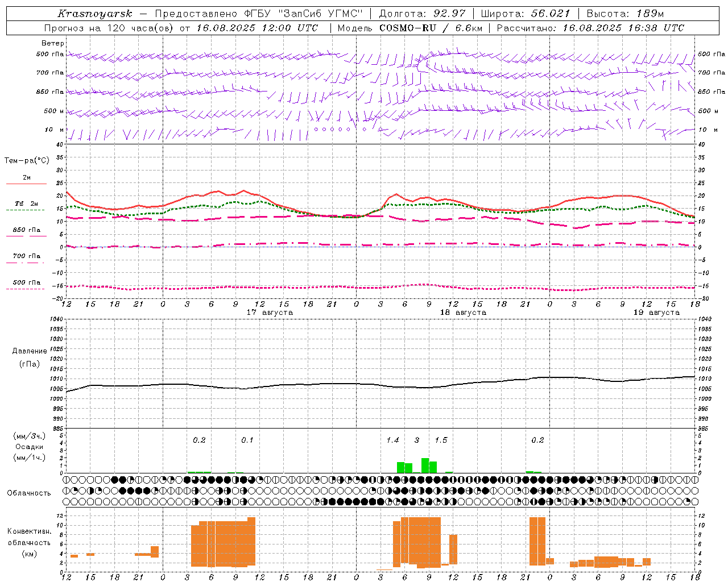Screen dimensions: 728x582
Task: Click the 850 гПа temperature legend line
Action: coord(26,236)
